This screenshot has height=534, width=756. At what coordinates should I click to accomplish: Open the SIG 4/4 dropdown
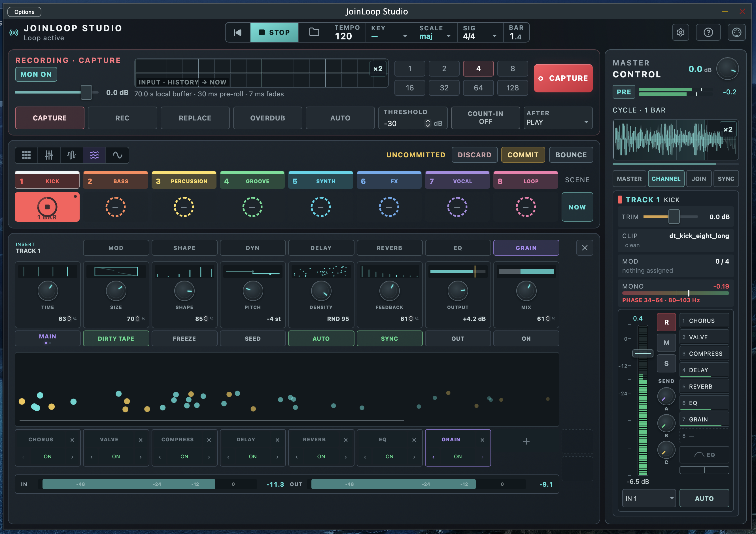[x=480, y=32]
